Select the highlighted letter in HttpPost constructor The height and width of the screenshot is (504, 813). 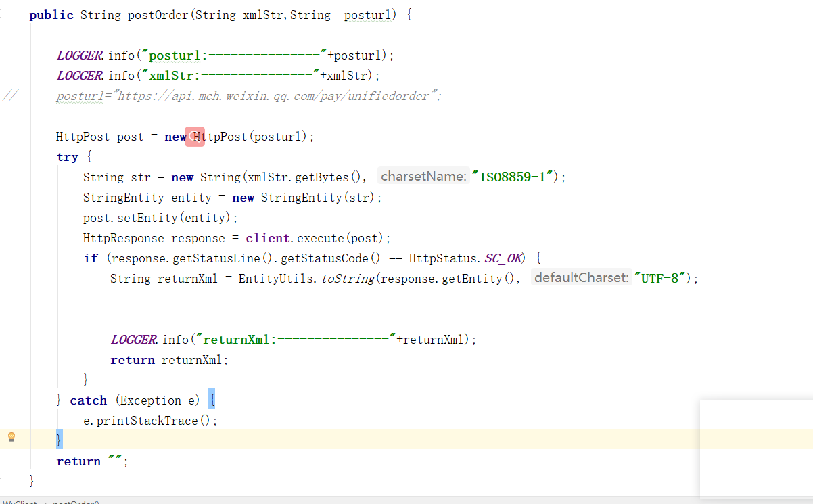click(x=195, y=137)
